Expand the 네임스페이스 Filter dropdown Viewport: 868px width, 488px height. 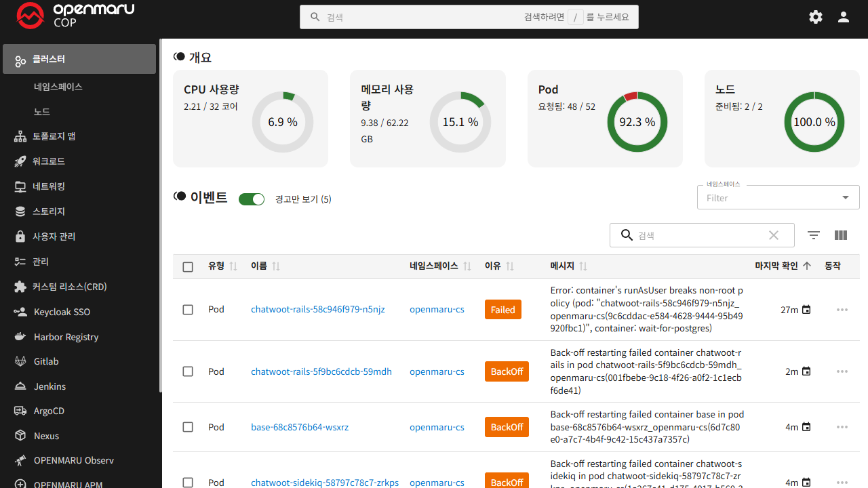point(845,198)
